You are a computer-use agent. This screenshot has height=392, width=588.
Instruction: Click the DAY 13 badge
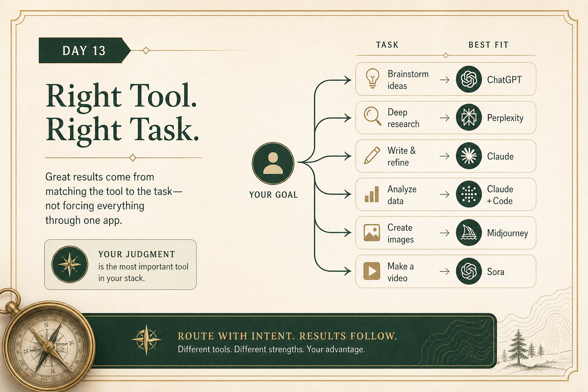click(84, 51)
